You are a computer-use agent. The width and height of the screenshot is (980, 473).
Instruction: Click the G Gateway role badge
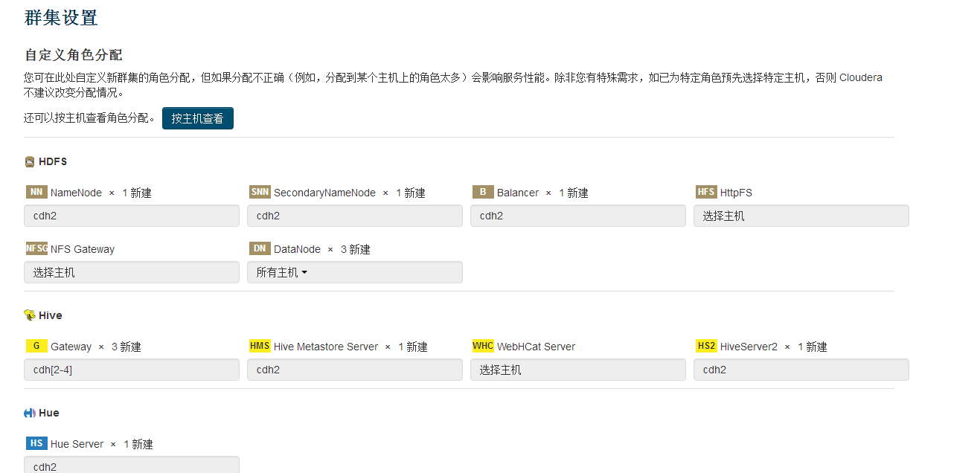pos(36,346)
